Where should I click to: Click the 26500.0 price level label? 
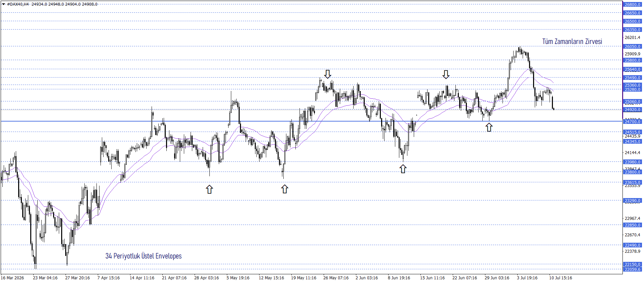tap(633, 21)
